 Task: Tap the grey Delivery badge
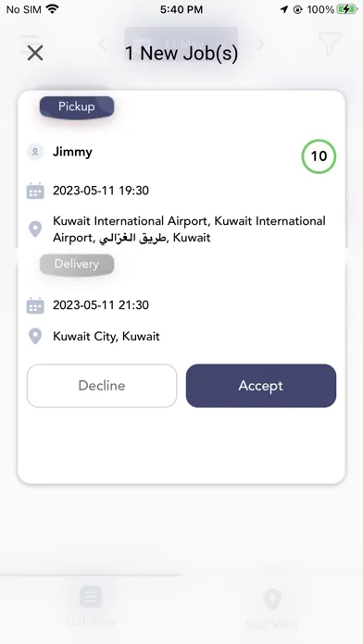click(x=77, y=264)
